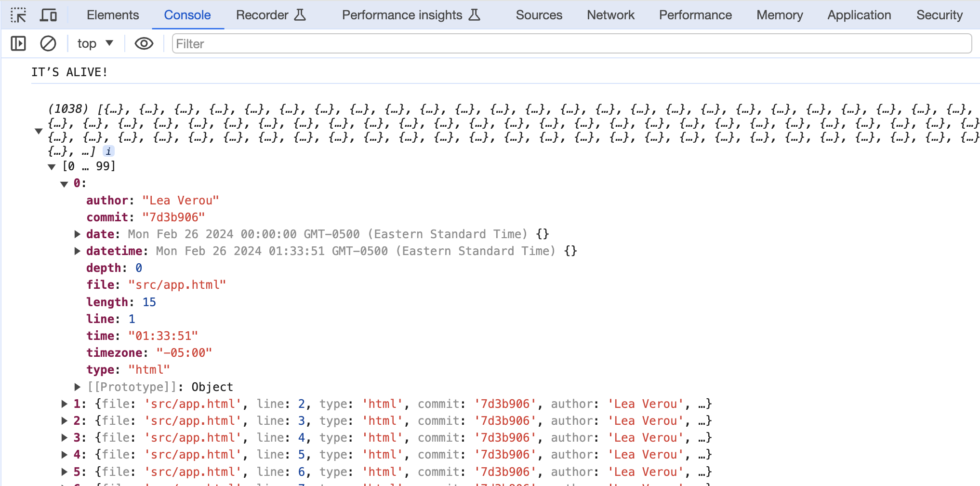
Task: Expand the date property
Action: (x=77, y=234)
